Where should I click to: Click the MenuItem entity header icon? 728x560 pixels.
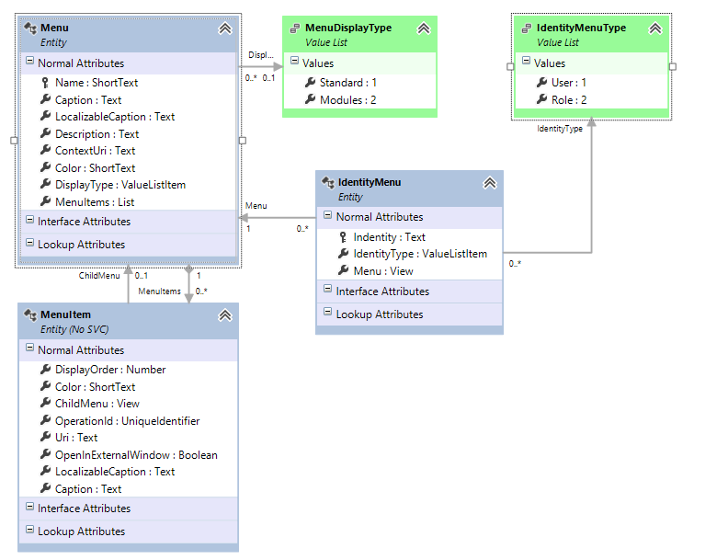[x=30, y=315]
